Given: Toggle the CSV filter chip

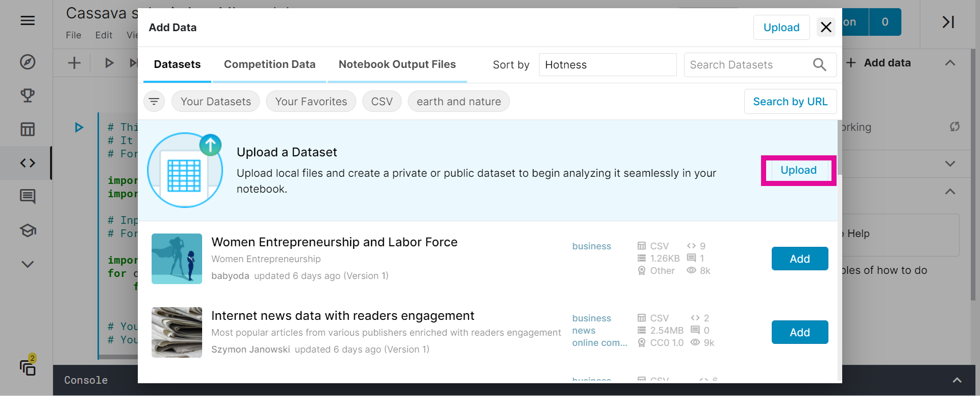Looking at the screenshot, I should tap(382, 101).
